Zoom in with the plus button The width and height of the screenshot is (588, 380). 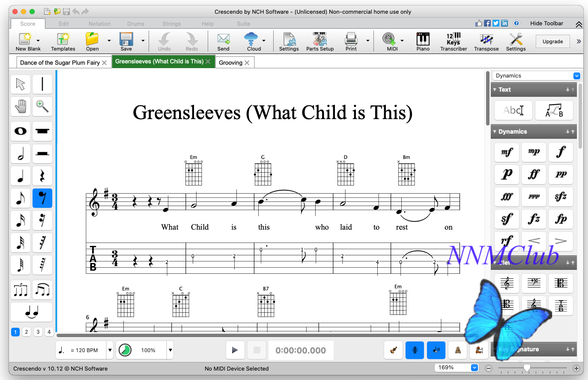pyautogui.click(x=576, y=368)
